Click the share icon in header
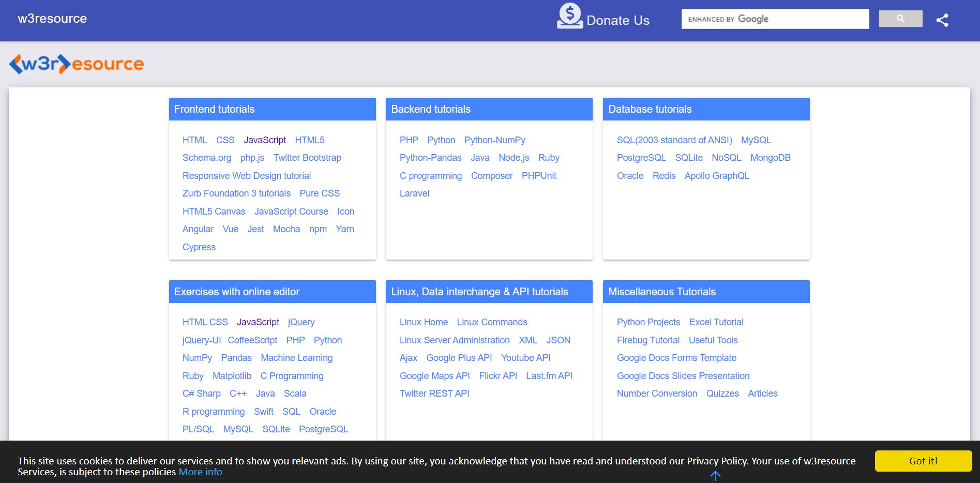The height and width of the screenshot is (483, 980). click(x=942, y=20)
